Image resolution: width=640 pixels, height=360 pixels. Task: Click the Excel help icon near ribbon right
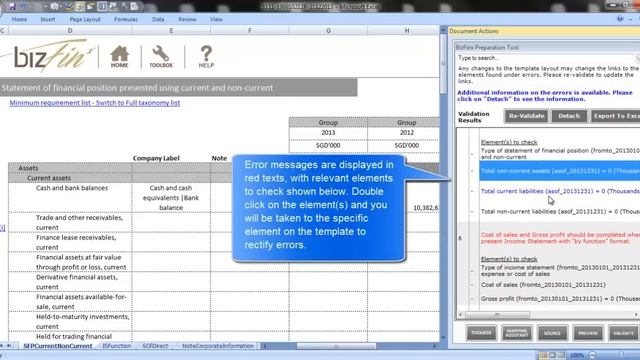click(620, 19)
